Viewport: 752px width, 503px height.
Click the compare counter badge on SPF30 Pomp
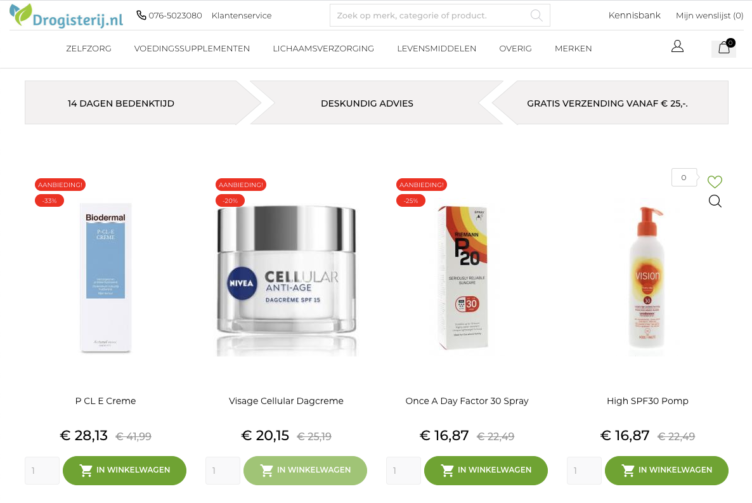tap(684, 177)
